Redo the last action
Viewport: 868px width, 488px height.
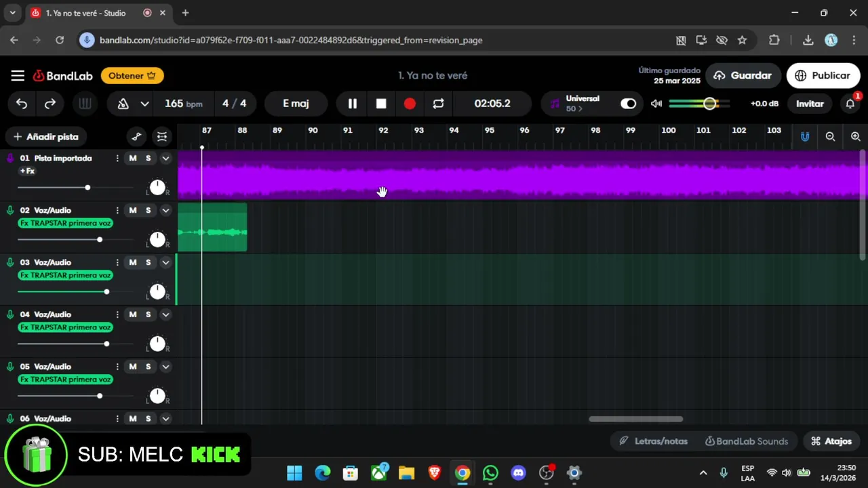pos(50,104)
